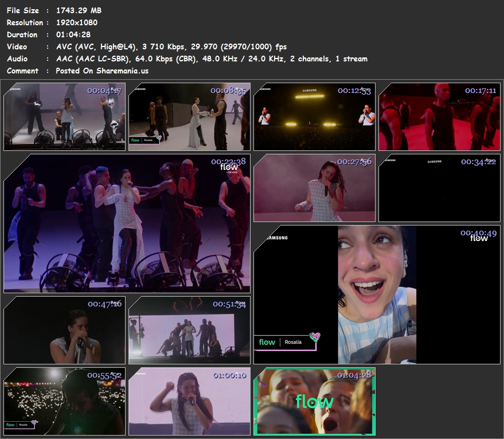
Task: Open the 00:51:34 screen thumbnail
Action: point(189,331)
